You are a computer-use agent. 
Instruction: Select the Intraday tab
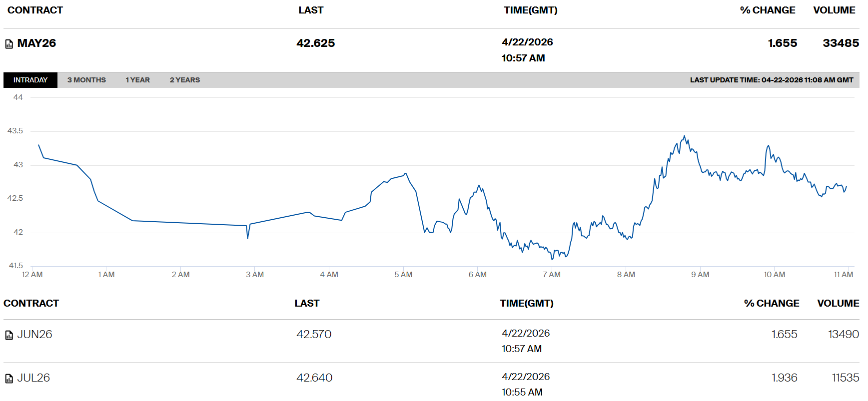(30, 80)
